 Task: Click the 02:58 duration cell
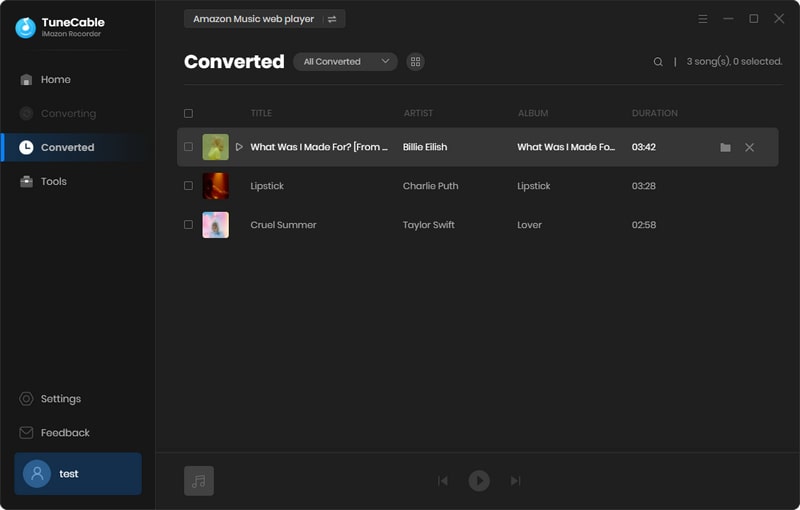click(643, 225)
